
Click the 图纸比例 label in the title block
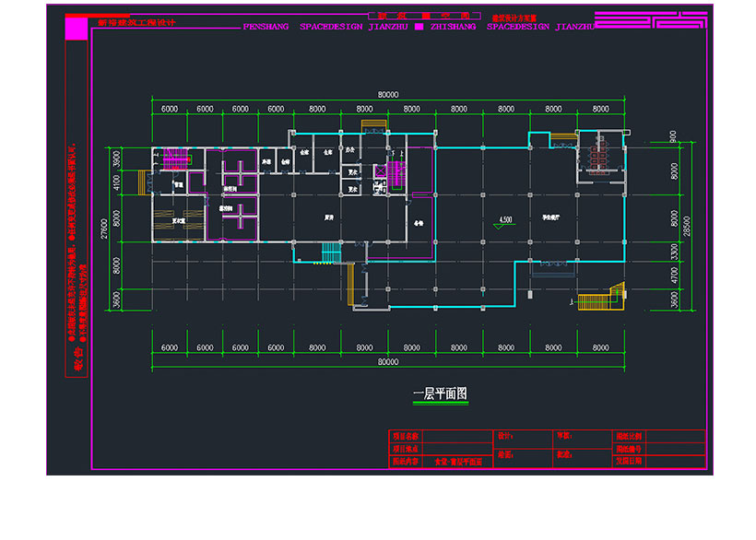tap(628, 434)
